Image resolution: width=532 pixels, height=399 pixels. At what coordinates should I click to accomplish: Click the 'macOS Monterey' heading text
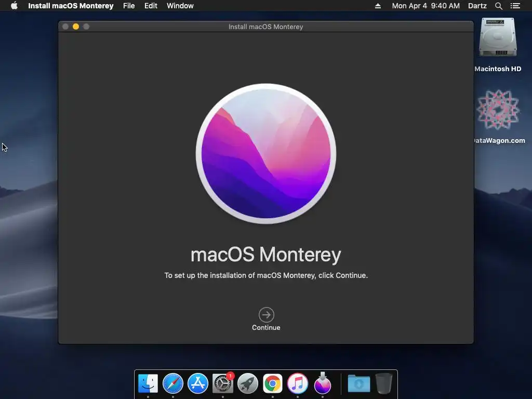266,255
